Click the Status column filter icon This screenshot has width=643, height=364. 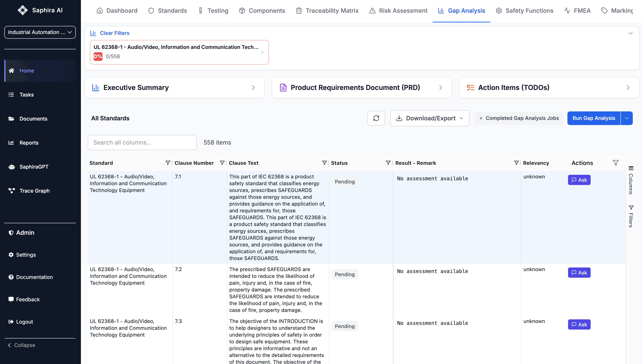pyautogui.click(x=388, y=163)
